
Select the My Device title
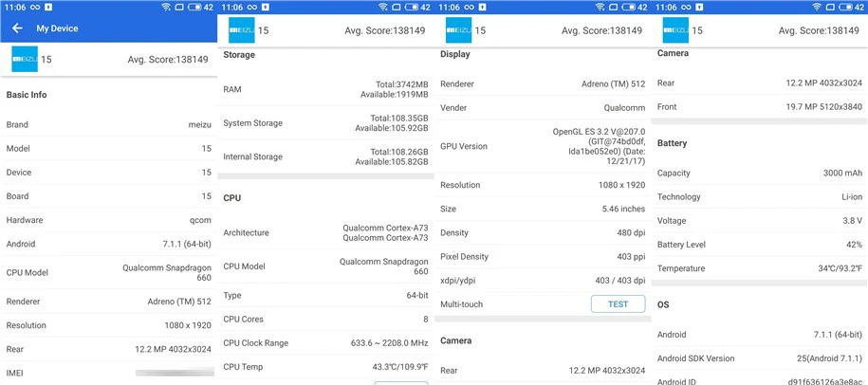tap(57, 28)
